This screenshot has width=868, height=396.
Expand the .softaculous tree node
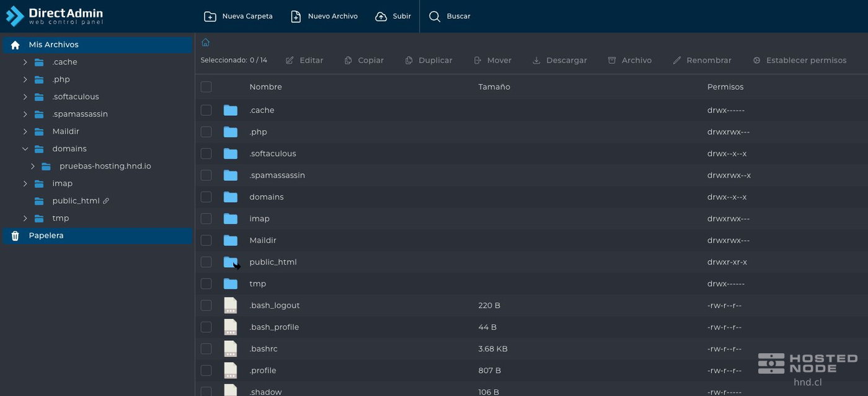point(25,97)
